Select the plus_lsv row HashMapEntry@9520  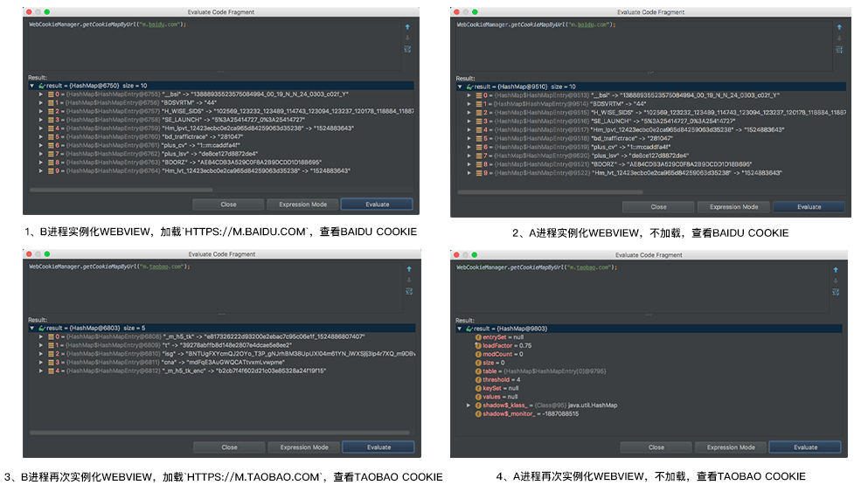[x=651, y=156]
